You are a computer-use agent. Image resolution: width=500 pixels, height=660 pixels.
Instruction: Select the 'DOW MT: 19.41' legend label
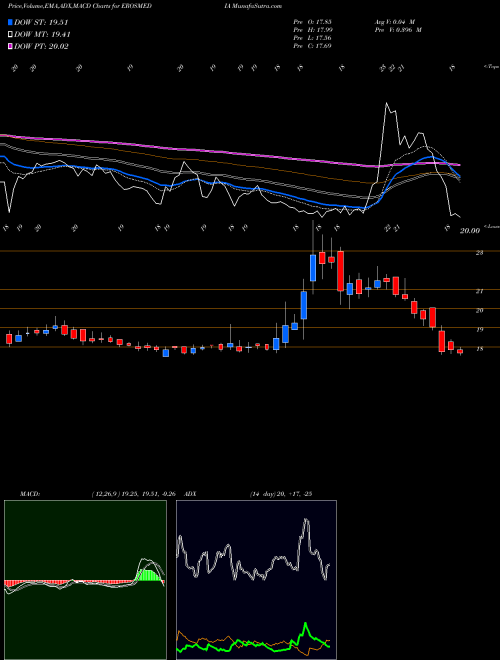coord(42,35)
